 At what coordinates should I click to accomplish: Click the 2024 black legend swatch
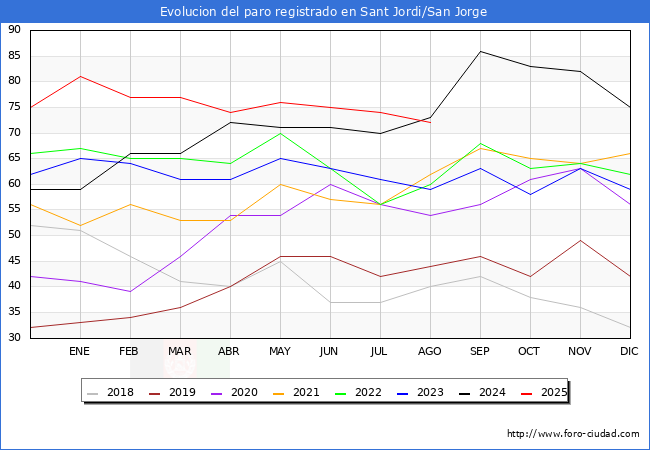tap(464, 393)
